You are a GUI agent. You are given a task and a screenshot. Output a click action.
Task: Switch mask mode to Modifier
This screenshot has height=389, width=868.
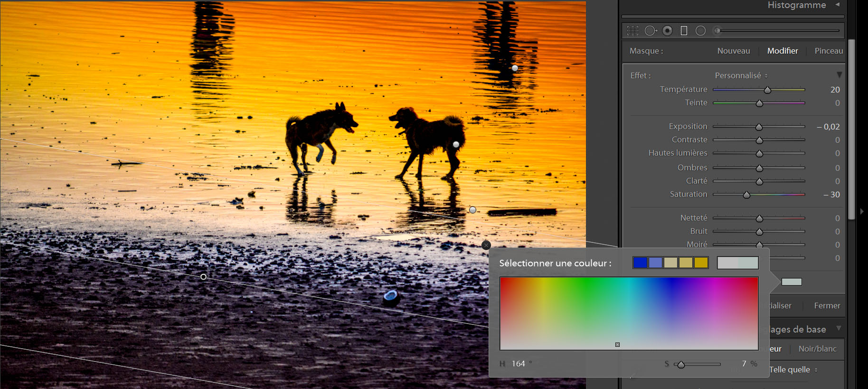click(783, 51)
